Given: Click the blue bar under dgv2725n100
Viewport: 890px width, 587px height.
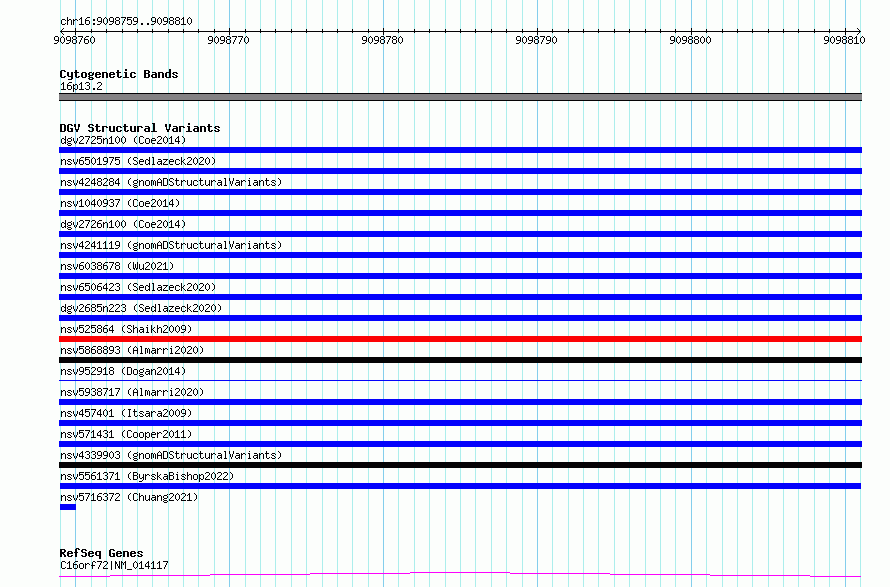Looking at the screenshot, I should tap(460, 150).
